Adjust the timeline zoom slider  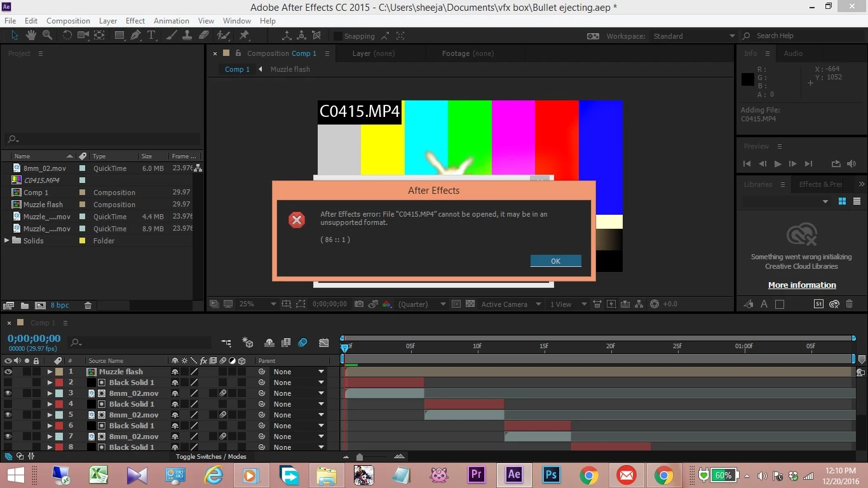click(x=360, y=457)
